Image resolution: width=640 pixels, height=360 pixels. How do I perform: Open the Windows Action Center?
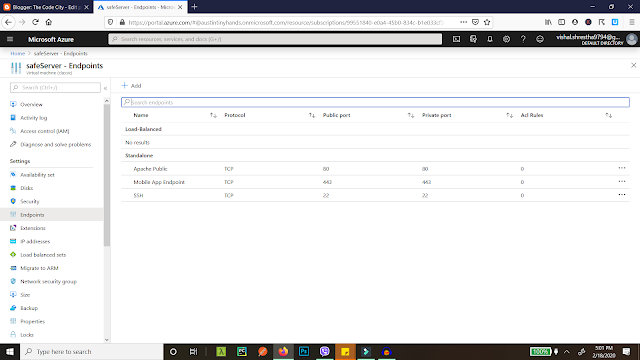point(627,351)
